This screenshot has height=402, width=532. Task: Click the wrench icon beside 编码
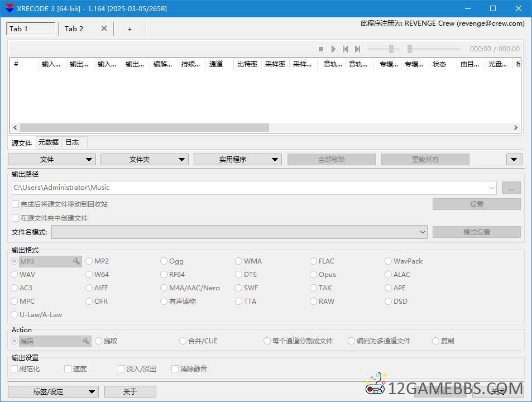point(86,341)
